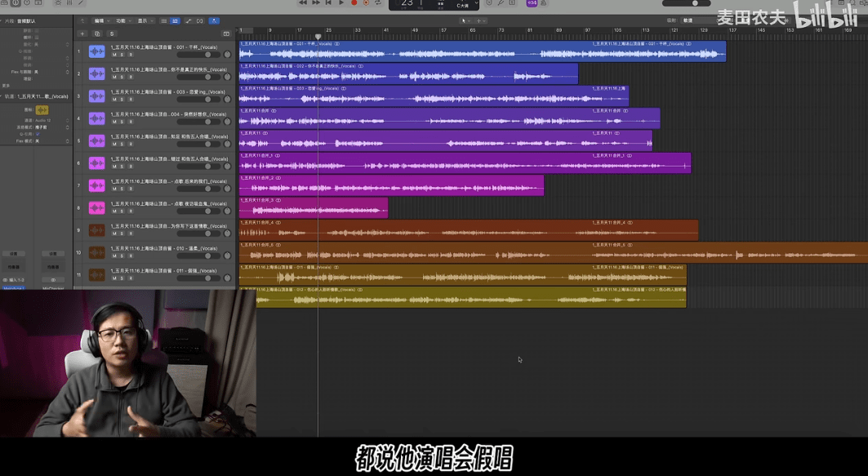The width and height of the screenshot is (868, 476).
Task: Click bar 33 on the timeline ruler
Action: pyautogui.click(x=357, y=30)
